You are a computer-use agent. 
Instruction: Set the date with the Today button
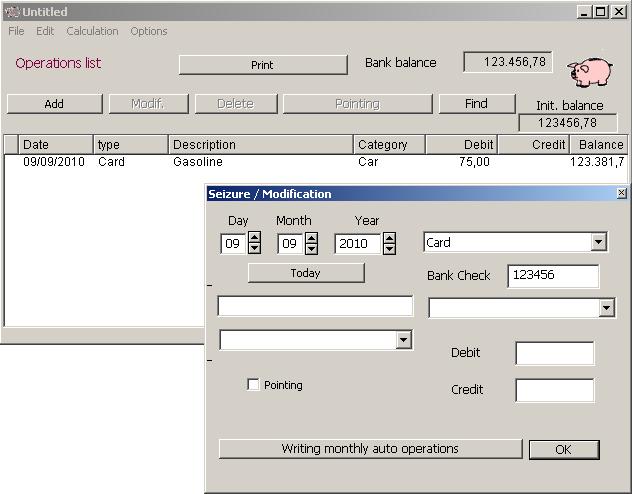pyautogui.click(x=306, y=273)
